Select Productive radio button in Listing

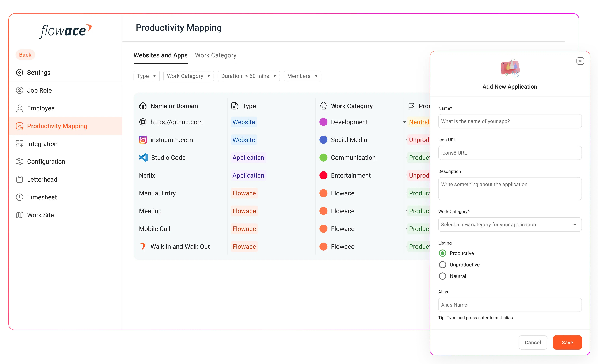pyautogui.click(x=442, y=253)
